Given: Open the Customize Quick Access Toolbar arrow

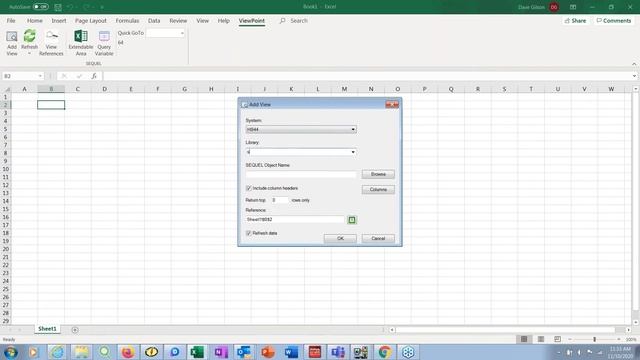Looking at the screenshot, I should (102, 7).
